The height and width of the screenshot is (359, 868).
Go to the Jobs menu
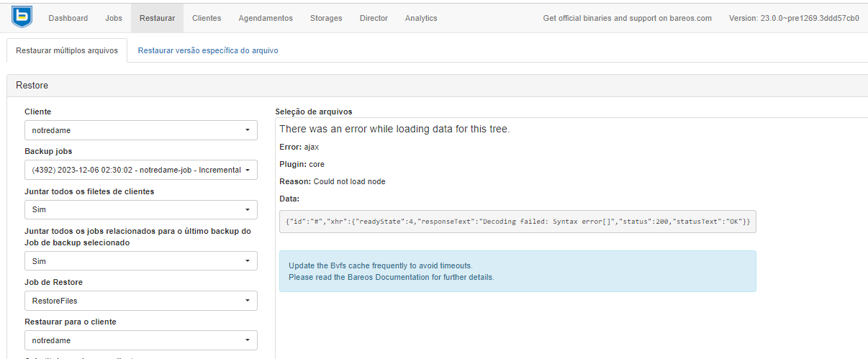click(114, 18)
